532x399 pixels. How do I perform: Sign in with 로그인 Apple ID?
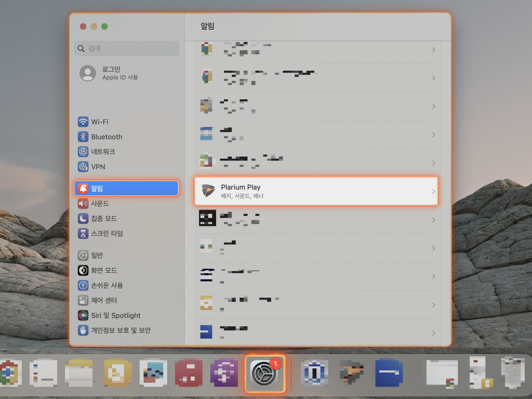coord(126,73)
